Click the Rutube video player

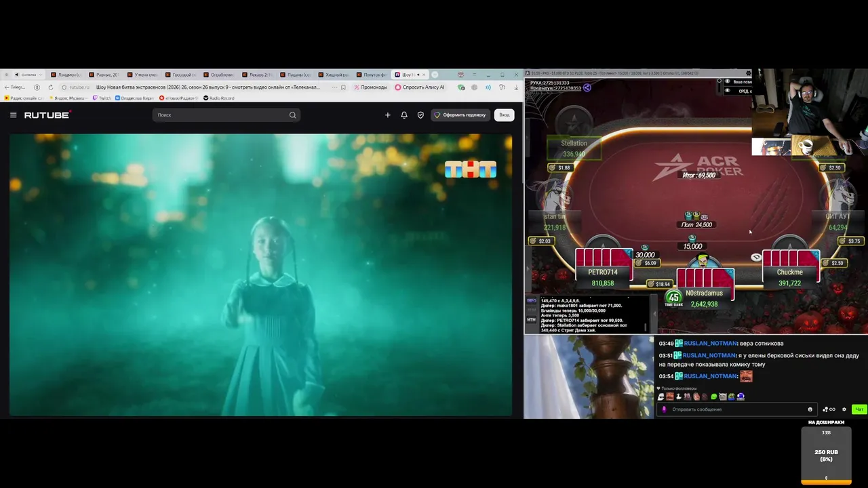260,274
